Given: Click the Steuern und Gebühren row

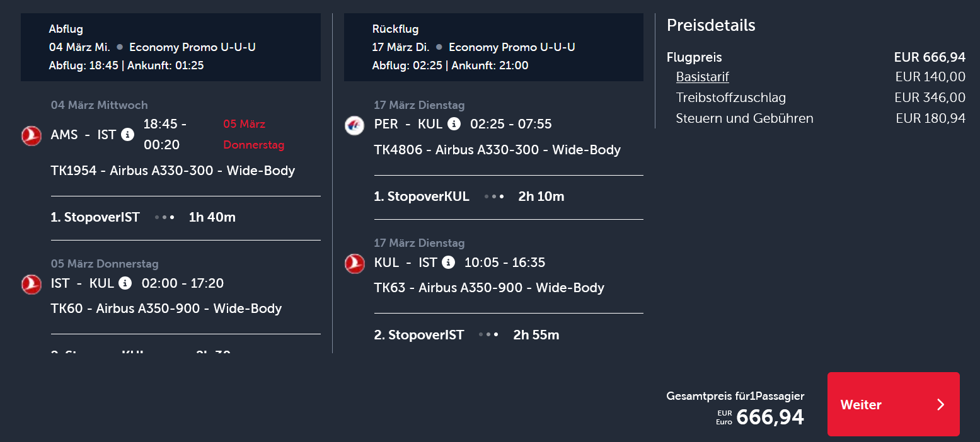Looking at the screenshot, I should click(x=820, y=118).
